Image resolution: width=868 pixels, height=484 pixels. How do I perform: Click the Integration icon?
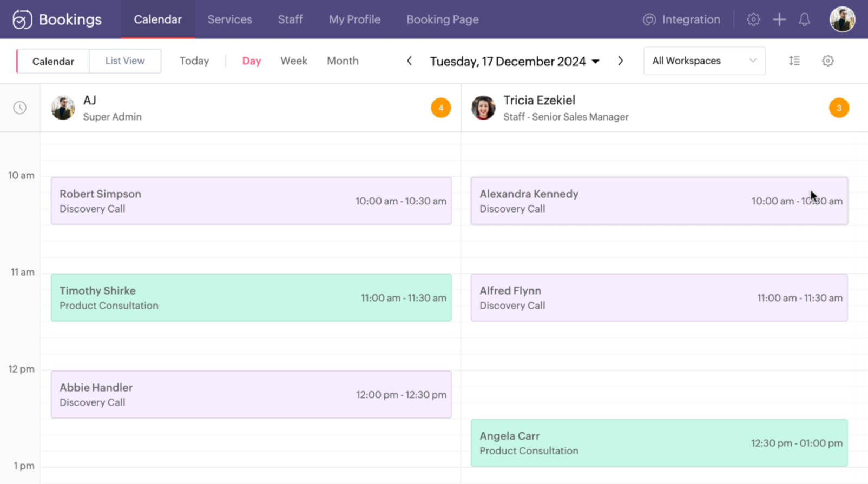click(x=649, y=19)
